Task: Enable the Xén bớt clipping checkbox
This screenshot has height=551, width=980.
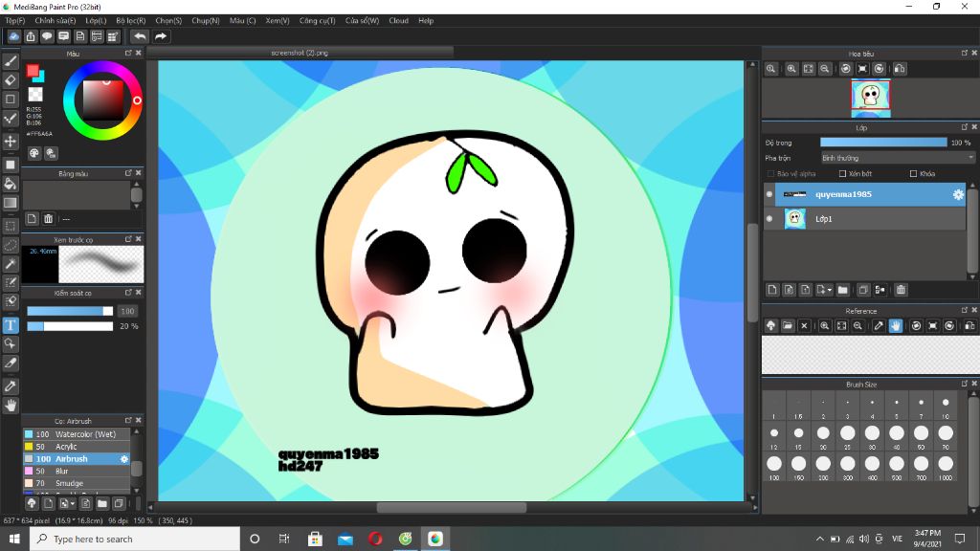Action: pos(842,174)
